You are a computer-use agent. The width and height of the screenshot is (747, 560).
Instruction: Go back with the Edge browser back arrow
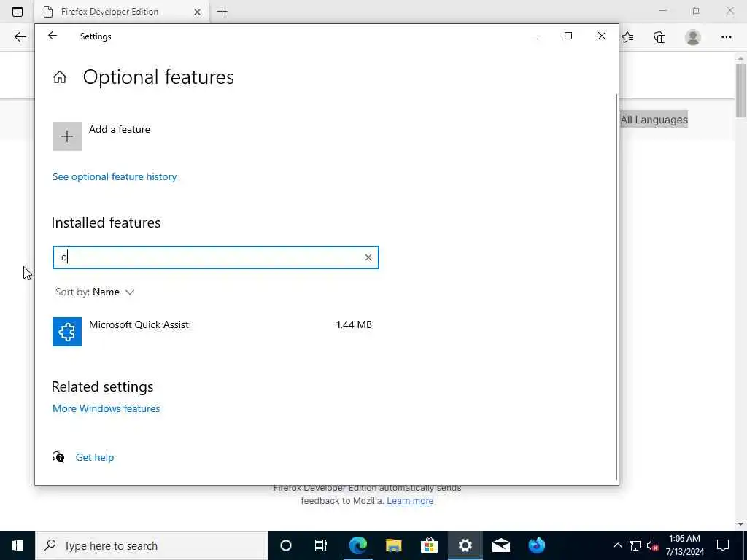[20, 37]
